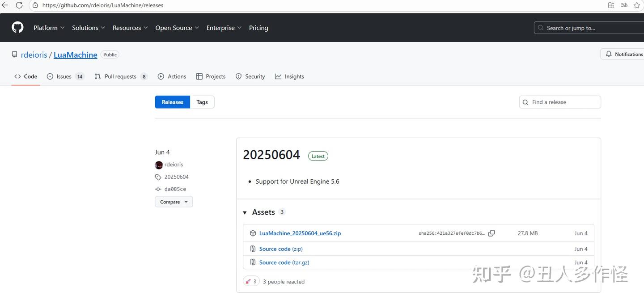Open the translate page icon in address bar
This screenshot has height=300, width=644.
624,5
